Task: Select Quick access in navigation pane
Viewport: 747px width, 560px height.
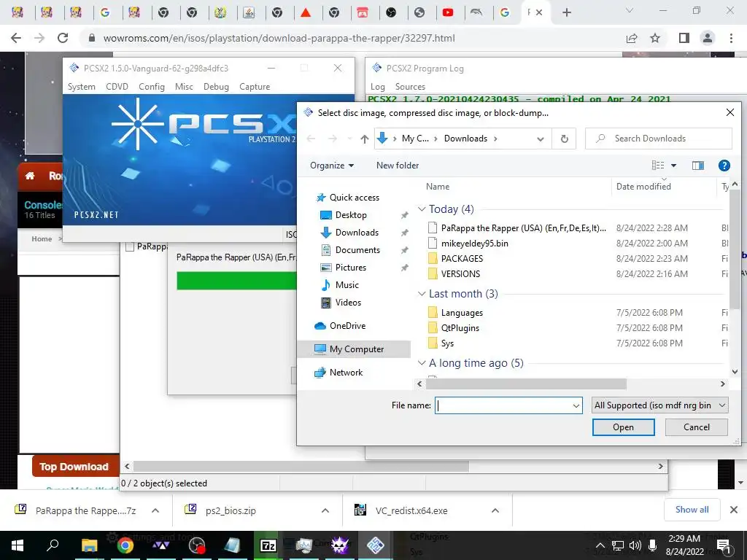Action: 354,197
